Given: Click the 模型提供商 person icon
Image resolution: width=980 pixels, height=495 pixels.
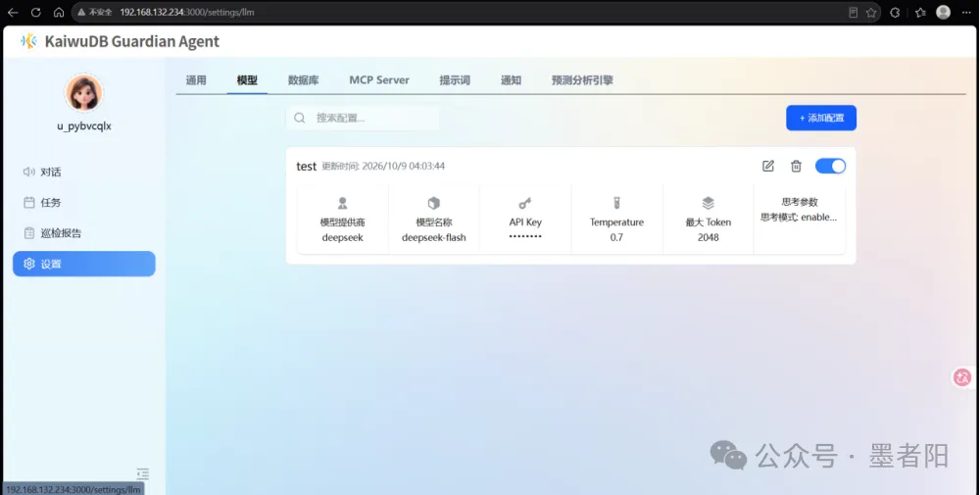Looking at the screenshot, I should [x=342, y=203].
